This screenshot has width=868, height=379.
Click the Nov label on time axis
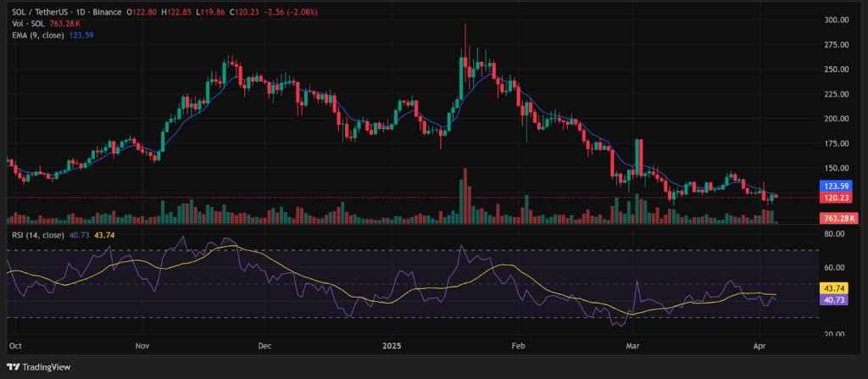tap(142, 346)
